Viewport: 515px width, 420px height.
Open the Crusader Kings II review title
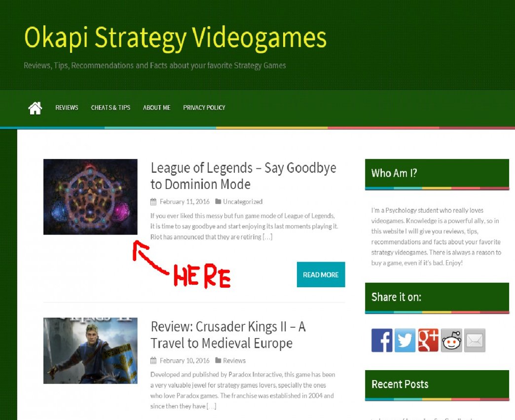coord(228,335)
